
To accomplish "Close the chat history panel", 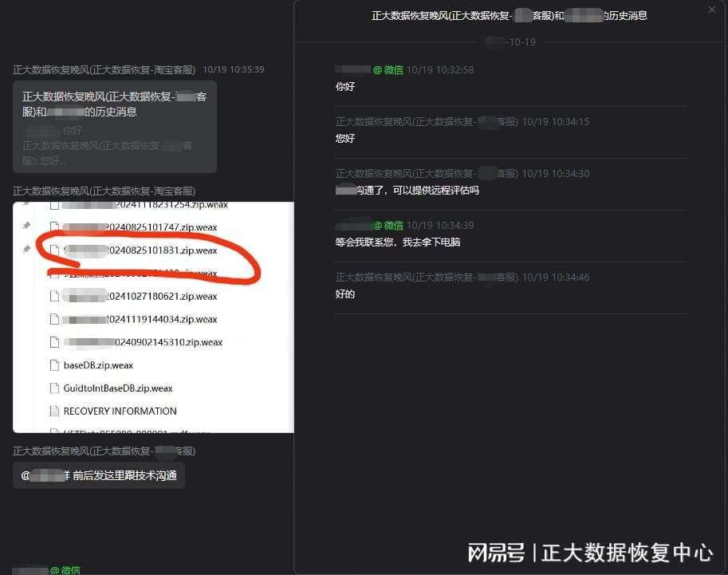I will [x=712, y=10].
